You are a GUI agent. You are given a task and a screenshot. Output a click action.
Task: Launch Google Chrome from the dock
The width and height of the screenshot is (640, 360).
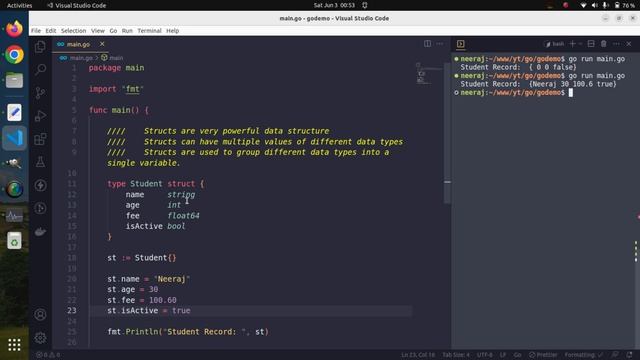click(x=14, y=55)
